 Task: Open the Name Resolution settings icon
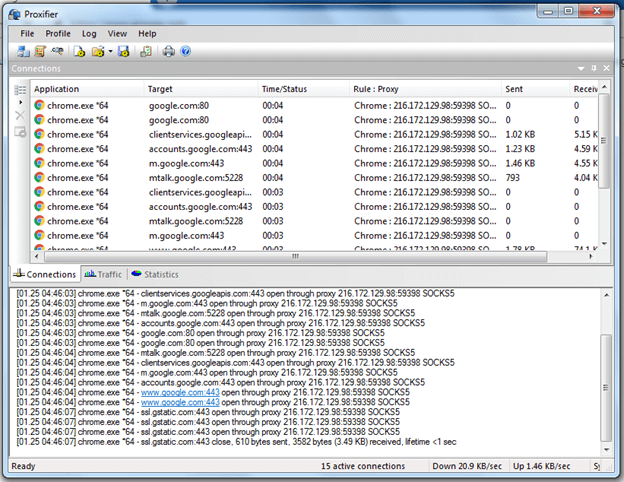click(57, 51)
